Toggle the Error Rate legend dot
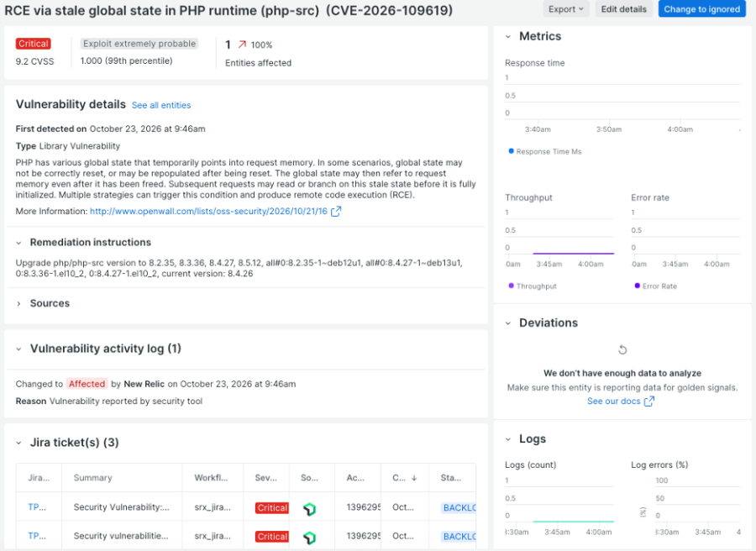 (638, 286)
